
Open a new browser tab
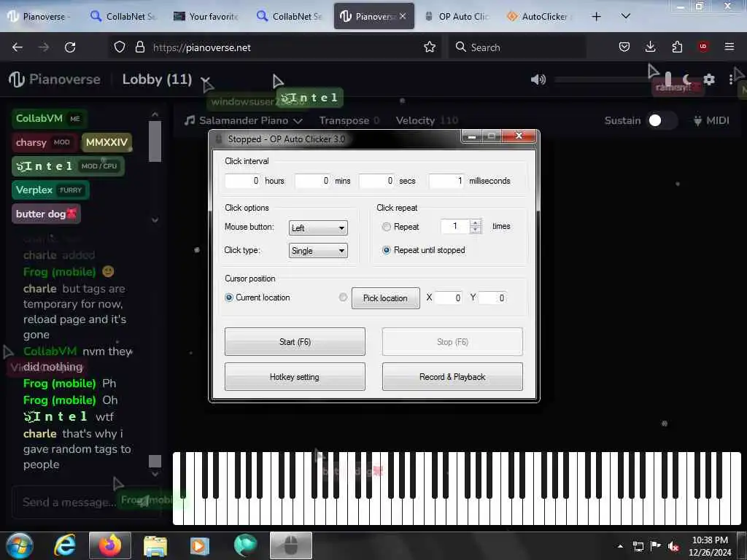coord(596,17)
